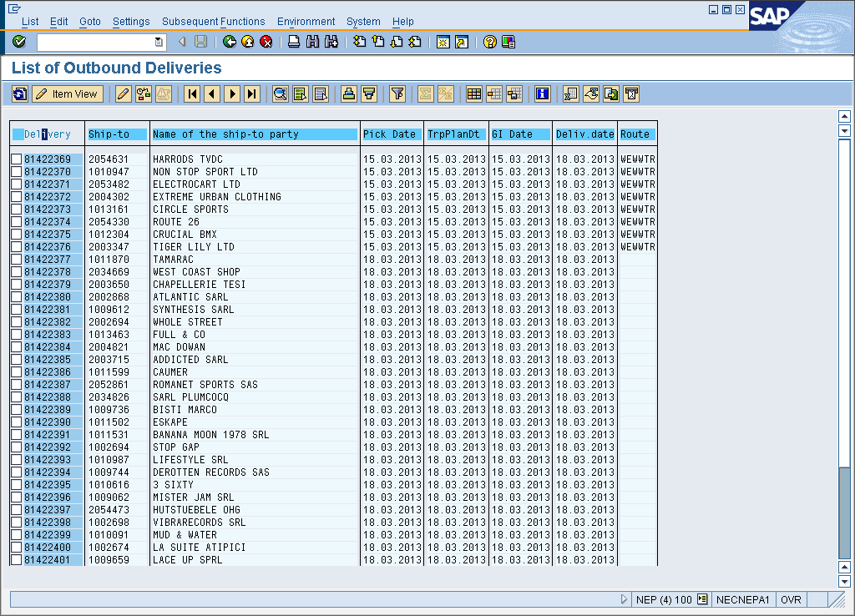855x616 pixels.
Task: Click the green Enter checkmark icon
Action: [19, 42]
